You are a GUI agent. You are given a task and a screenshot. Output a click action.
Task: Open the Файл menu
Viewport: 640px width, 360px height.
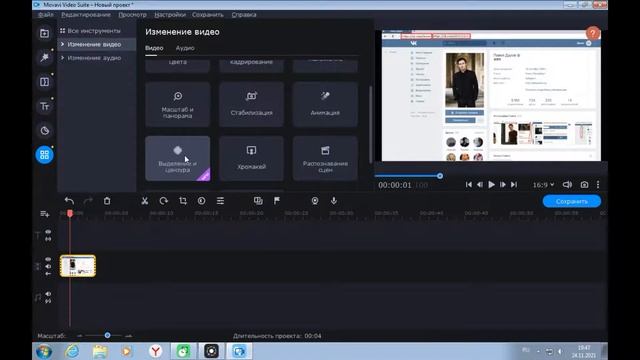46,15
